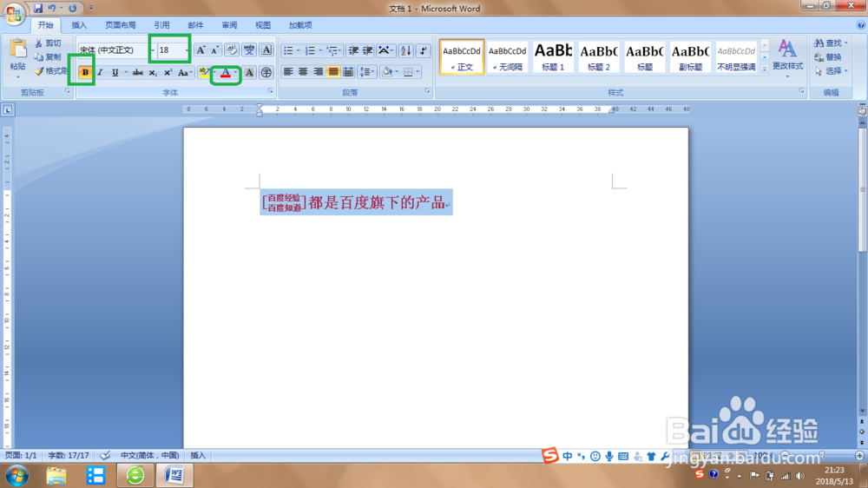Image resolution: width=868 pixels, height=488 pixels.
Task: Shrink font size button
Action: 215,49
